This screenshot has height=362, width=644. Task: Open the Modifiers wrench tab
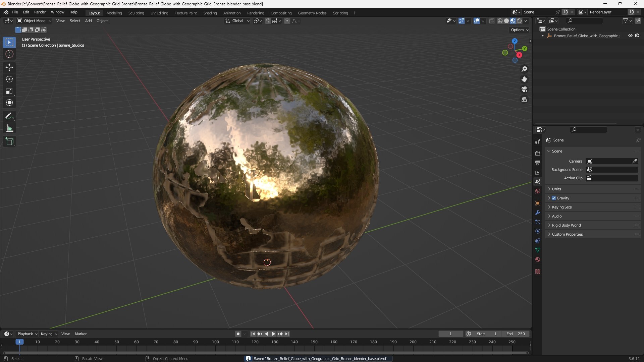[x=538, y=213]
